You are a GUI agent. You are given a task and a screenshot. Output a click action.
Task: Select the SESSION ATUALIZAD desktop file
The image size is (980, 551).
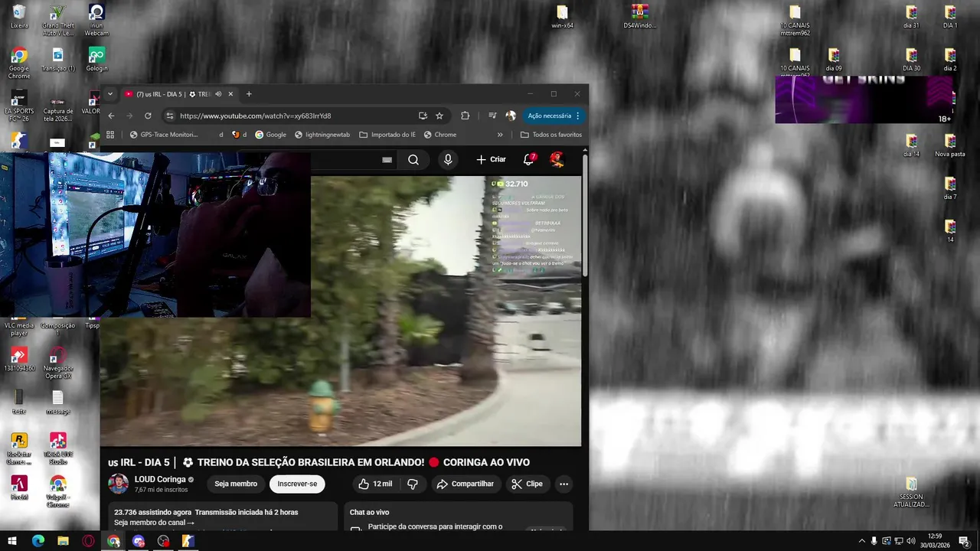[x=911, y=493]
